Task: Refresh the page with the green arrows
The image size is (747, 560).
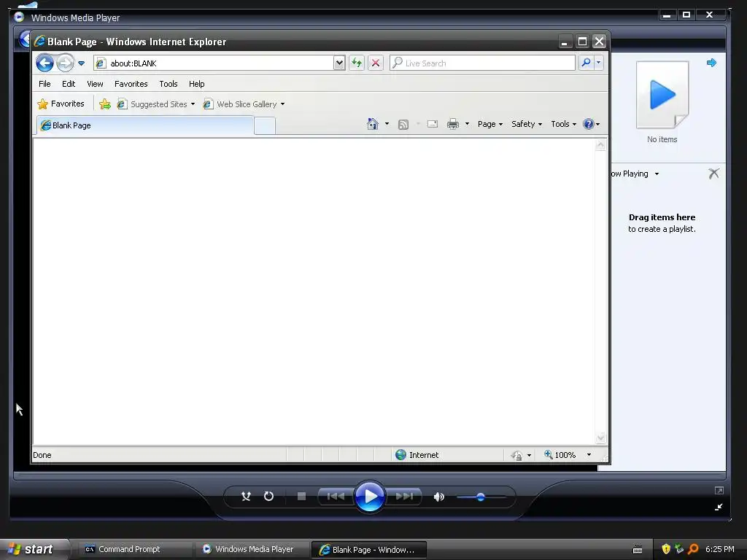Action: click(x=356, y=63)
